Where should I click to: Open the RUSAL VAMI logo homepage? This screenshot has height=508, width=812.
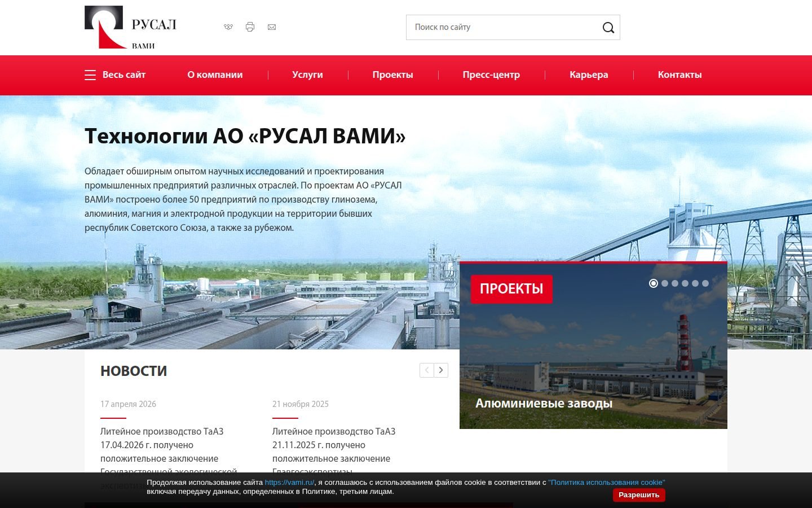click(130, 27)
